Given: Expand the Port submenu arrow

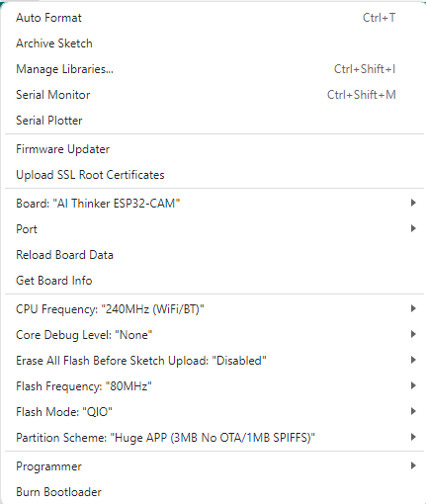Looking at the screenshot, I should point(413,228).
